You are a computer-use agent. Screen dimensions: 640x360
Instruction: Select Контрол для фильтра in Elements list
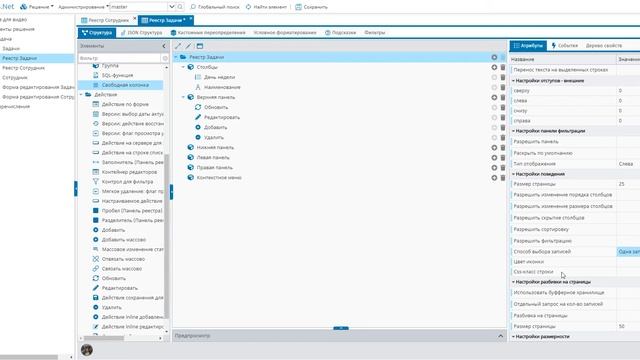pyautogui.click(x=127, y=182)
